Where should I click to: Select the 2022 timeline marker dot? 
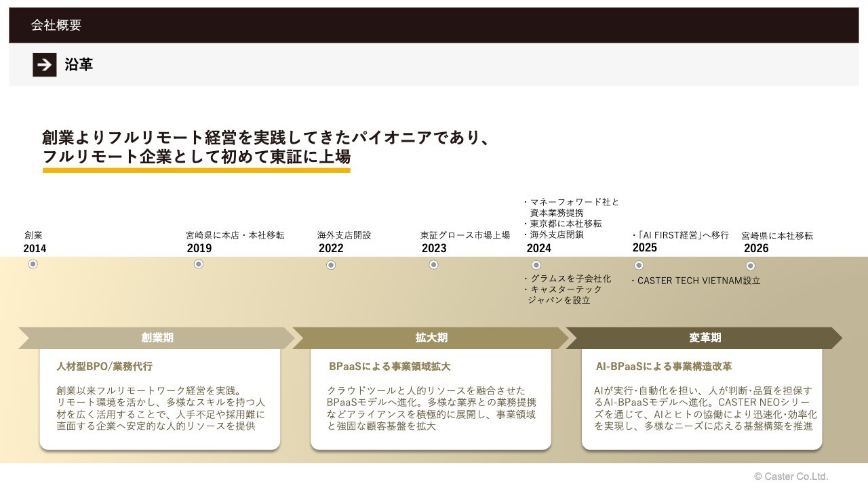pyautogui.click(x=331, y=265)
